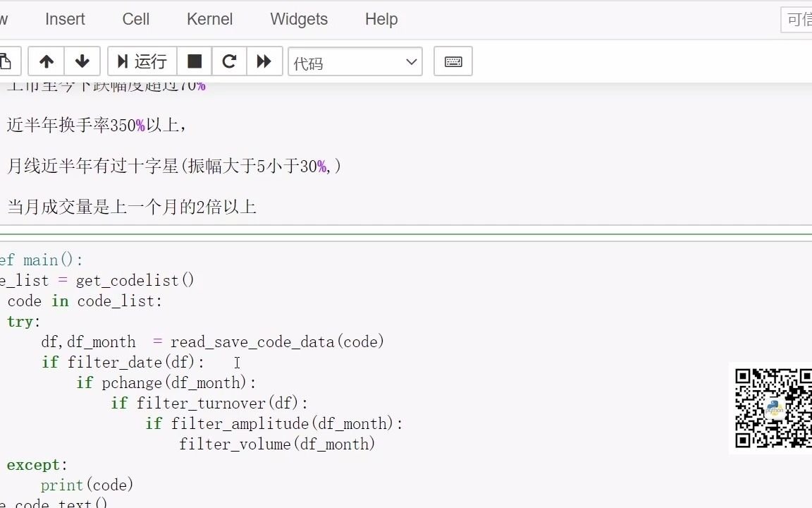812x508 pixels.
Task: Click the 可信 trusted notebook button
Action: point(799,19)
